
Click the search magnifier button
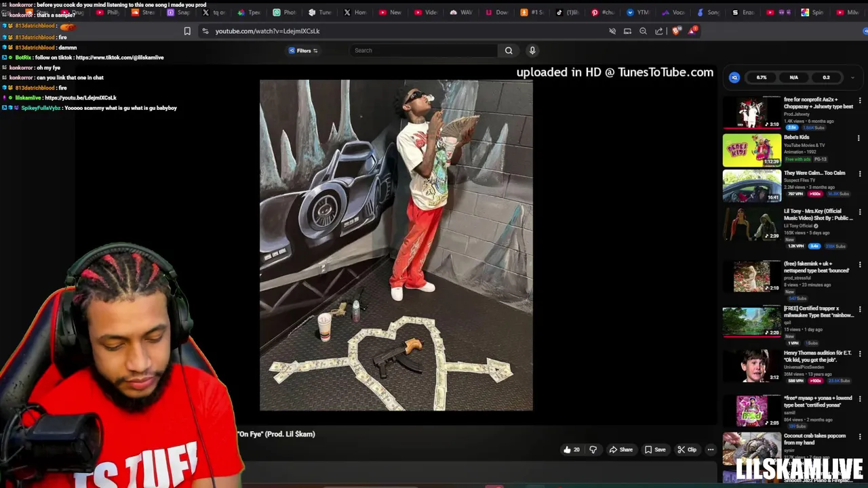(509, 50)
